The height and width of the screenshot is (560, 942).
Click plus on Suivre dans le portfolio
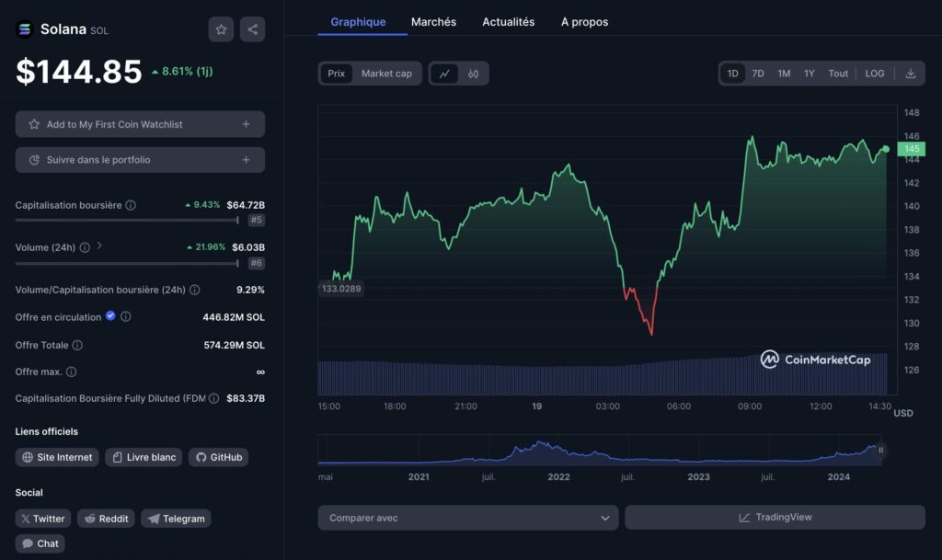(x=246, y=160)
